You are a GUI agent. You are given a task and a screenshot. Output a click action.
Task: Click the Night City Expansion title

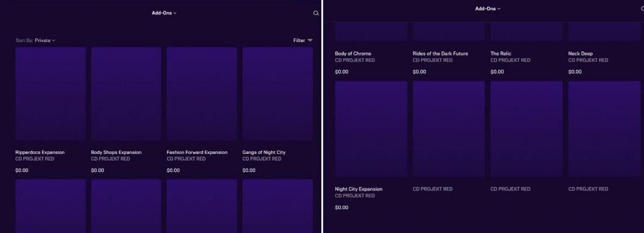pos(358,189)
